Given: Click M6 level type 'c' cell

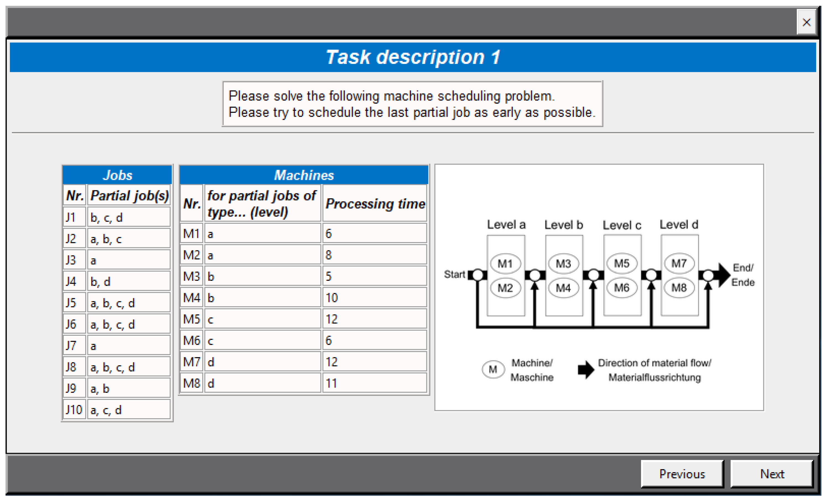Looking at the screenshot, I should (263, 340).
